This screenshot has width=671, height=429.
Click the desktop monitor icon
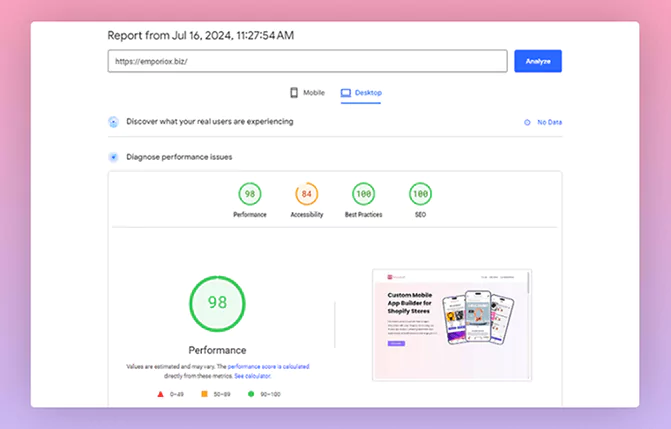click(346, 93)
